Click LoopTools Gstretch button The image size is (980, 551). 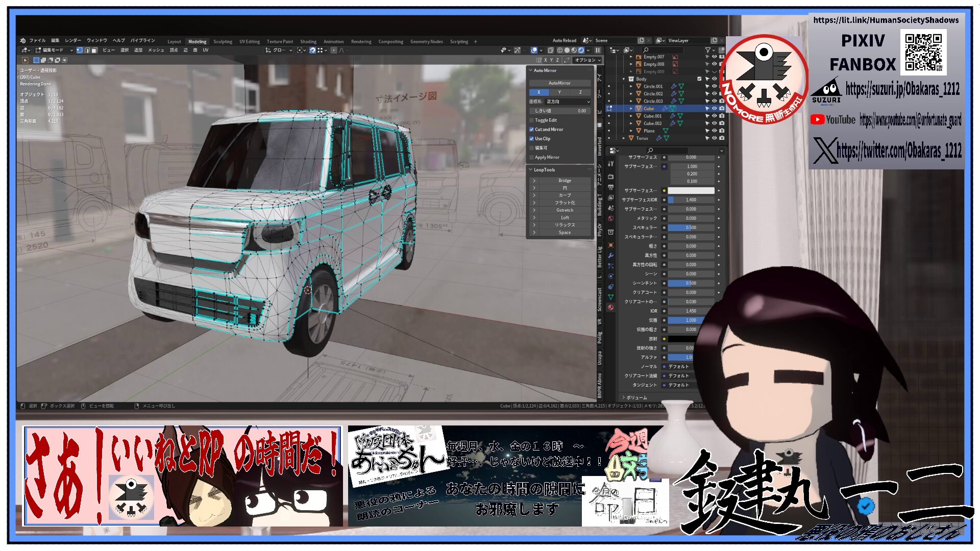pyautogui.click(x=565, y=210)
